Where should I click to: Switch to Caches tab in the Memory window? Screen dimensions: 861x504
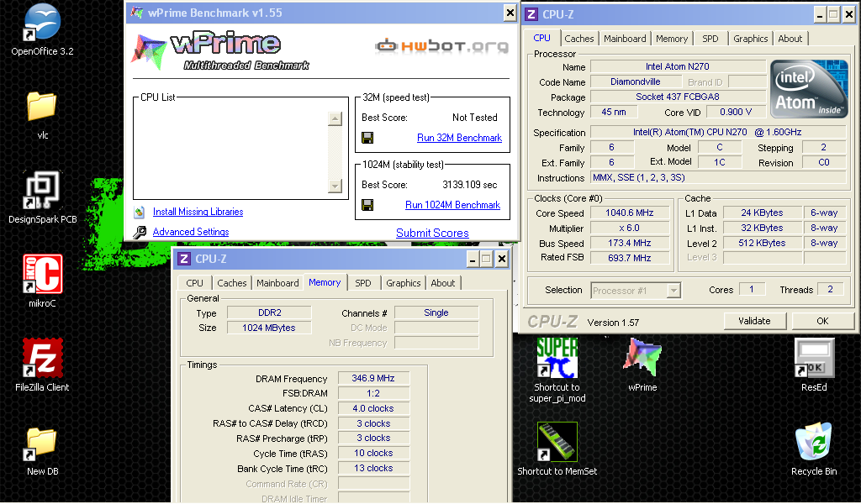[232, 283]
